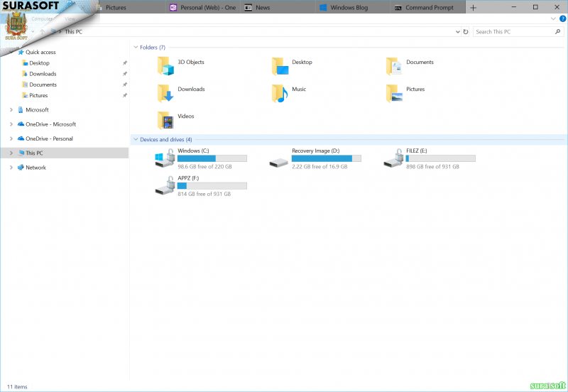Click the OneDrive - Microsoft cloud icon
This screenshot has width=568, height=392.
click(21, 124)
